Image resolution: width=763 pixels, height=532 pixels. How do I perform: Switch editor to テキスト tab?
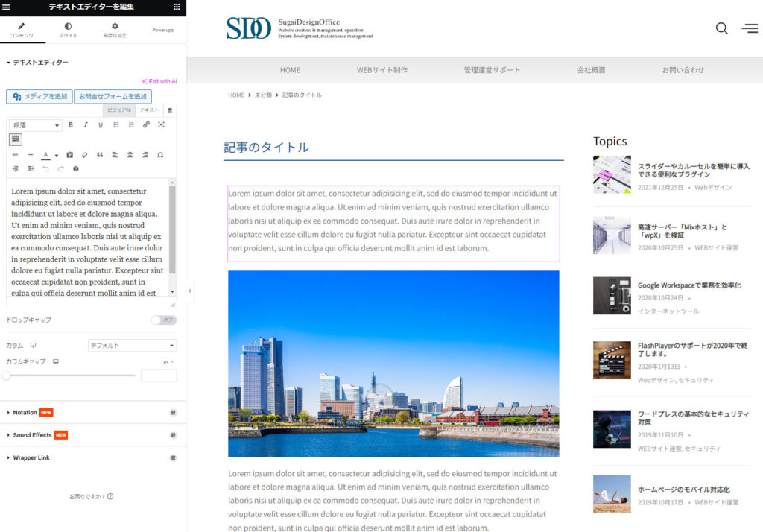point(150,110)
